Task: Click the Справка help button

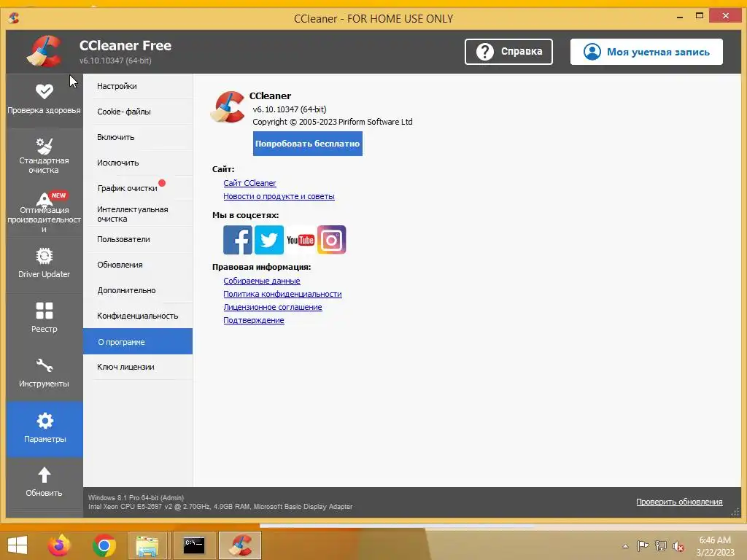Action: tap(508, 52)
